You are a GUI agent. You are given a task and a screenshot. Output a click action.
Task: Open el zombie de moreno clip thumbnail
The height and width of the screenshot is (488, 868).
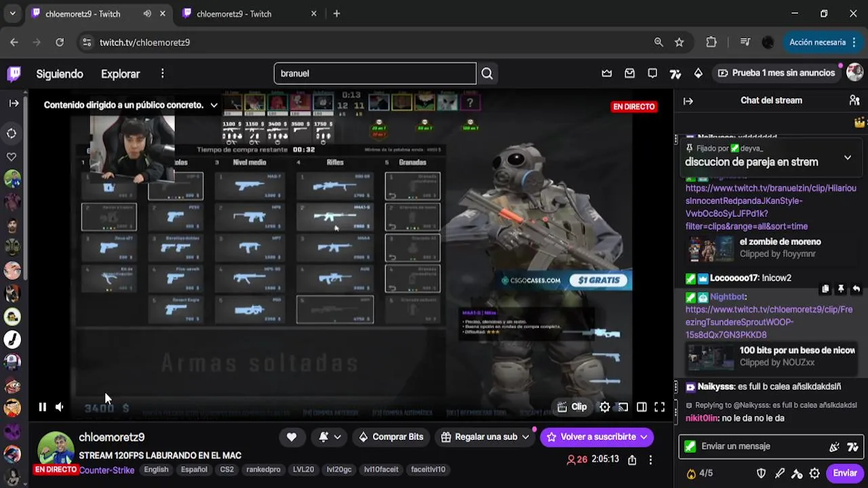pos(711,248)
